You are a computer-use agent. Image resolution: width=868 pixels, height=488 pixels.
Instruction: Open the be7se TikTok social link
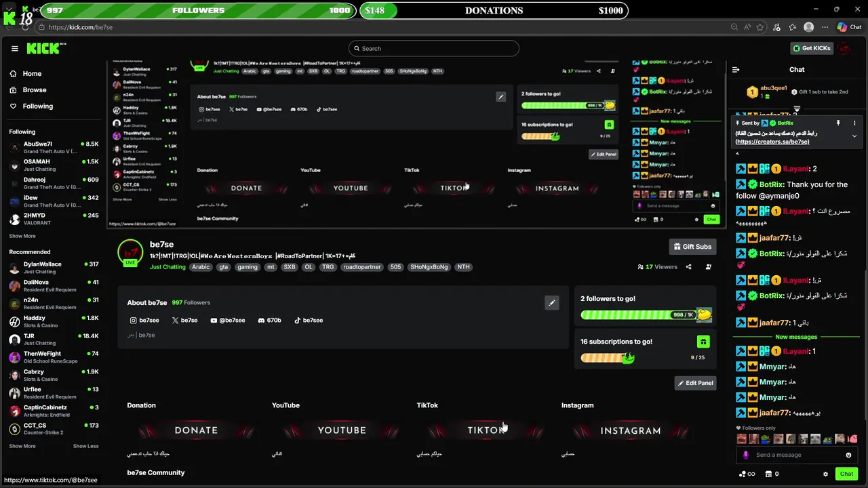(x=309, y=320)
